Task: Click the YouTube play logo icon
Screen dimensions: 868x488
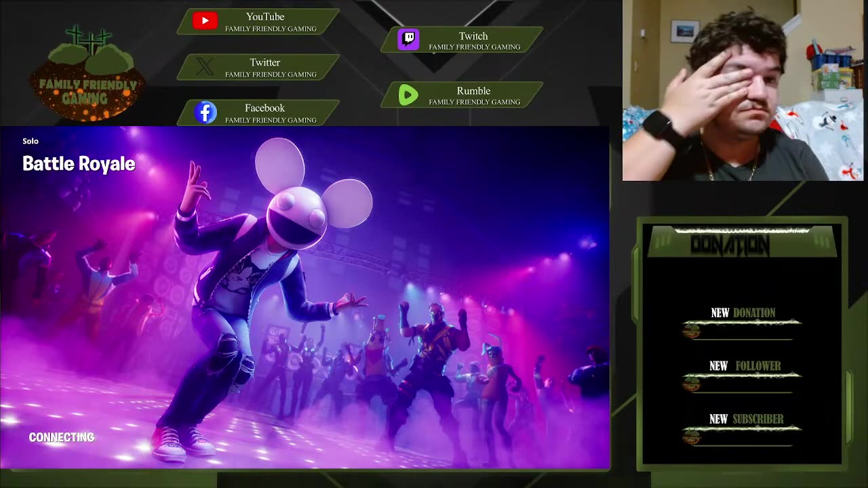Action: (205, 21)
